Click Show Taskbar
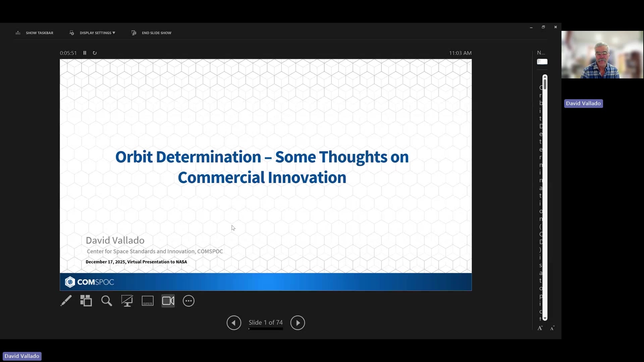Image resolution: width=644 pixels, height=362 pixels. 35,33
